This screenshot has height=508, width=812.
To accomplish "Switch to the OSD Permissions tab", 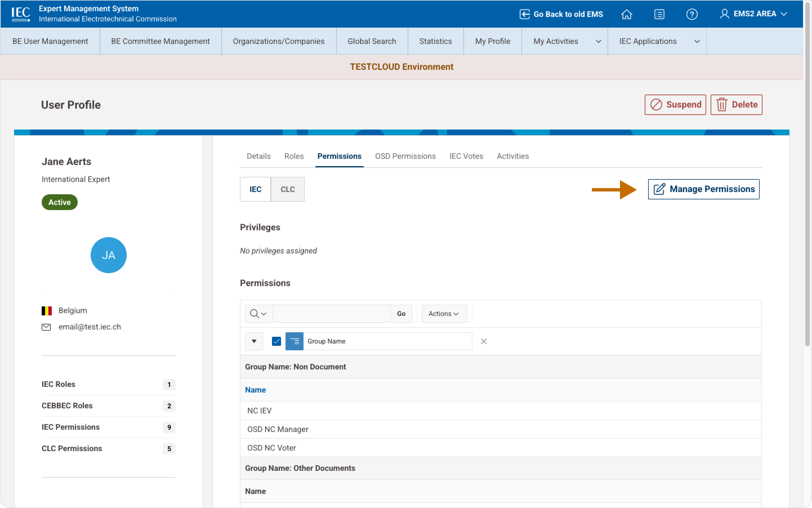I will click(405, 156).
